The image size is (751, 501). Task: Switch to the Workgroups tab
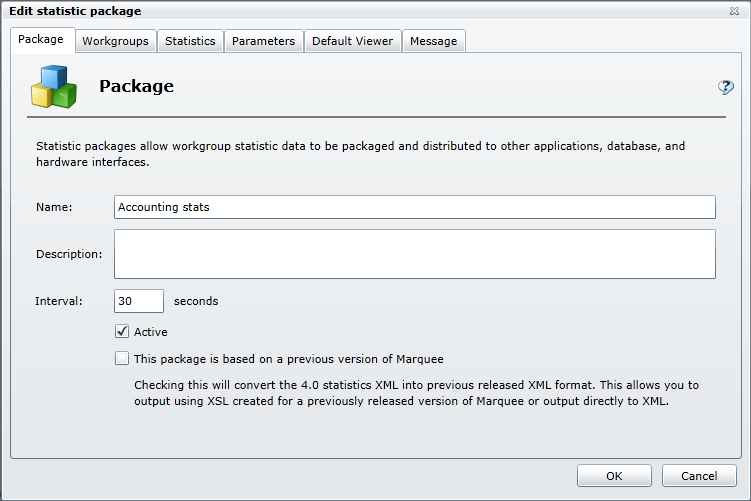click(x=115, y=41)
